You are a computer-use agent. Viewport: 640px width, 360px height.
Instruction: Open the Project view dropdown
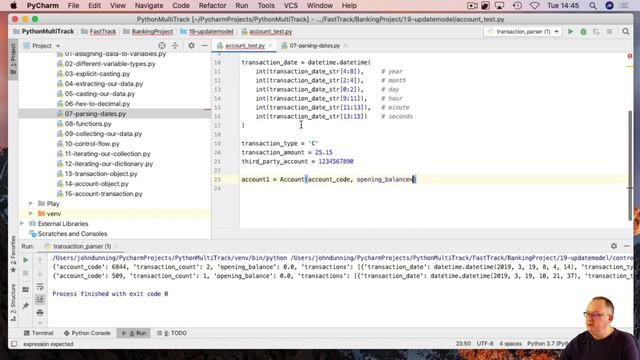coord(42,46)
